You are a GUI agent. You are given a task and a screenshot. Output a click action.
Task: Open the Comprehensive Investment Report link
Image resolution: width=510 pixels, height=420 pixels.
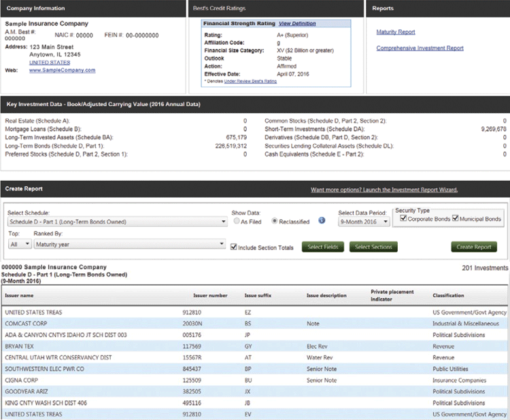420,48
